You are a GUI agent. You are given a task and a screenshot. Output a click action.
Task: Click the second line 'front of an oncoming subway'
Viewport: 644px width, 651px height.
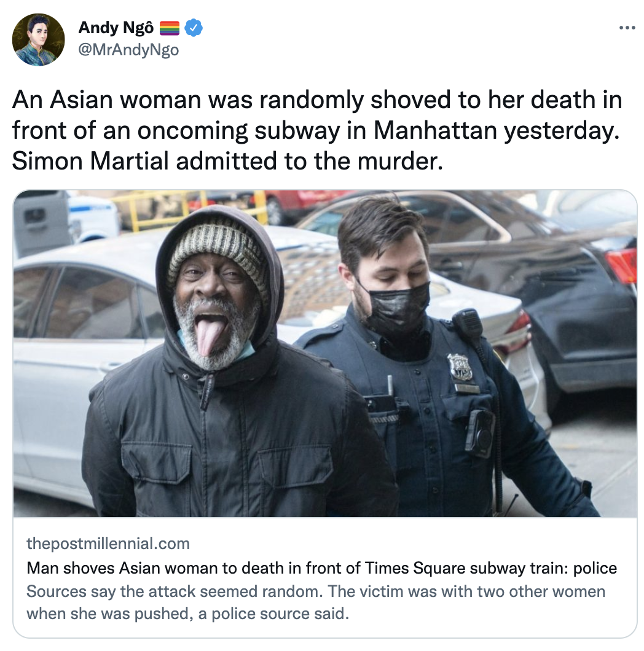(x=316, y=131)
